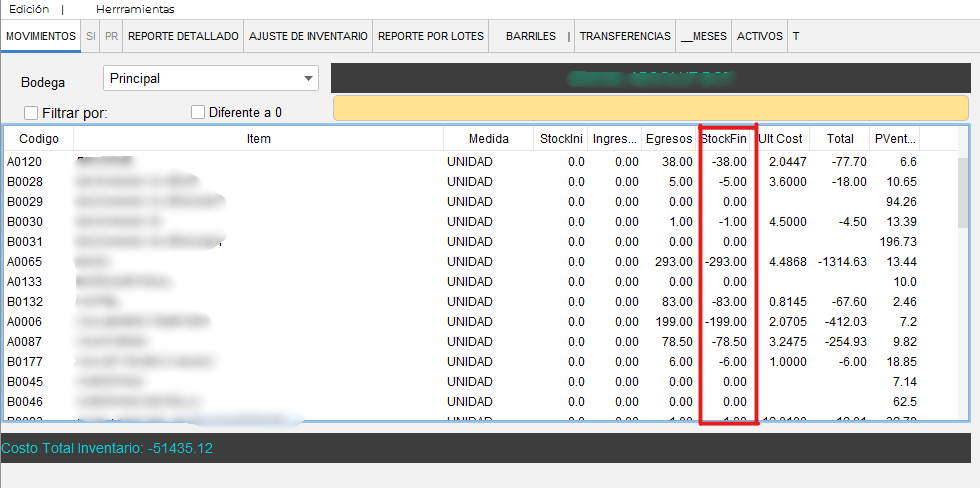Open the TRANSFERENCIAS tab
The height and width of the screenshot is (488, 980).
pos(625,36)
